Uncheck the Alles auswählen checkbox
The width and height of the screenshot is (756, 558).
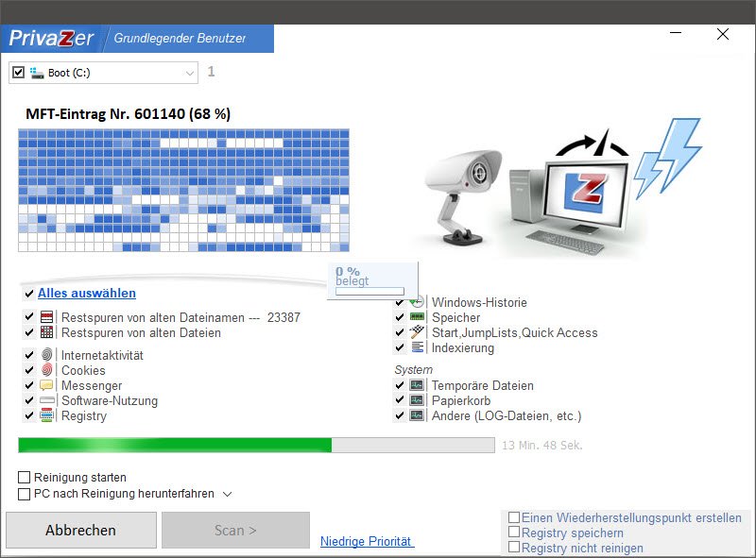(29, 294)
